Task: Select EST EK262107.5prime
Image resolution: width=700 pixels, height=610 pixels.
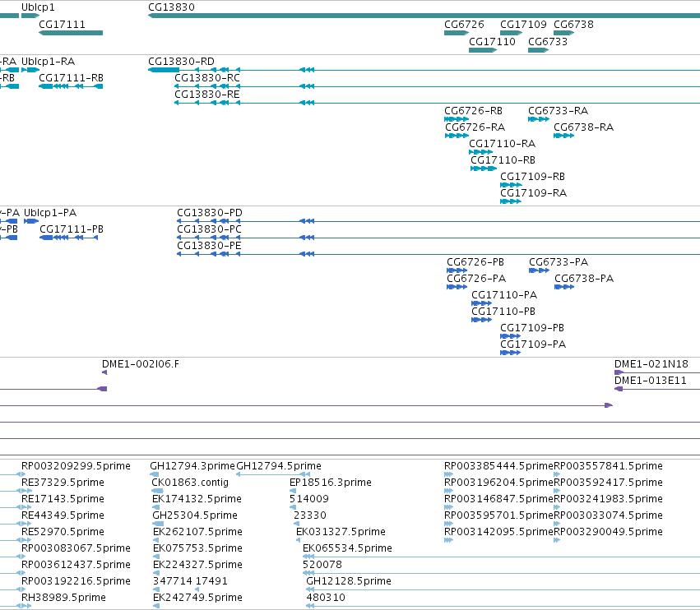Action: tap(155, 540)
